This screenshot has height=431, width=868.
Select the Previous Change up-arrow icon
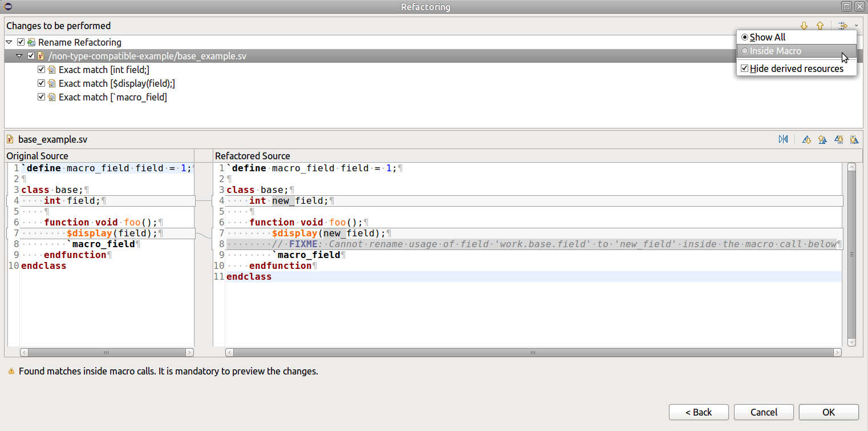[x=820, y=26]
